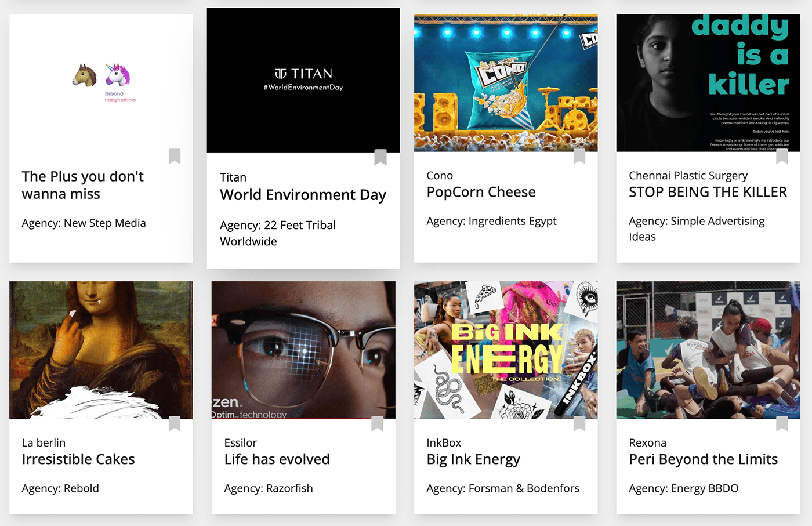Click the Agency: Forsman & Bodenfors text

pos(503,488)
